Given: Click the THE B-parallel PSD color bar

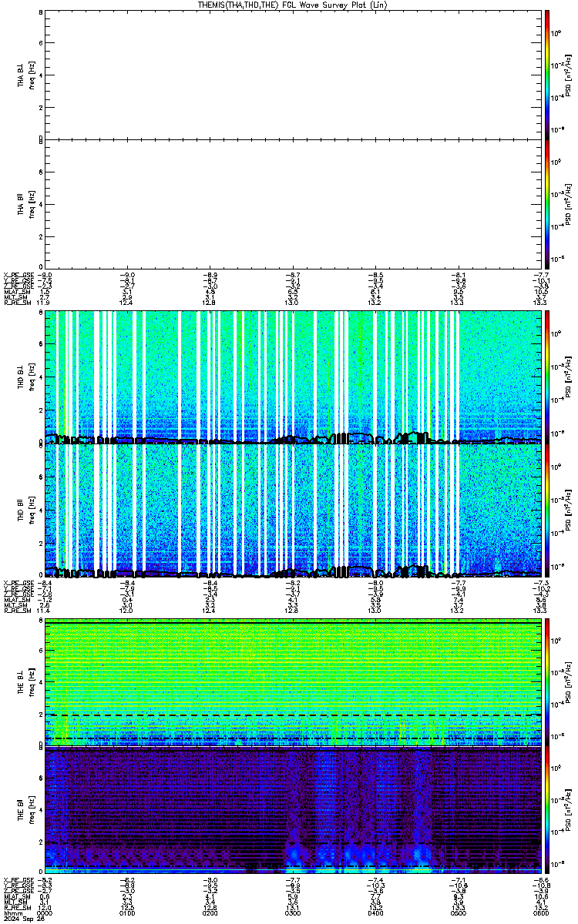Looking at the screenshot, I should point(547,809).
